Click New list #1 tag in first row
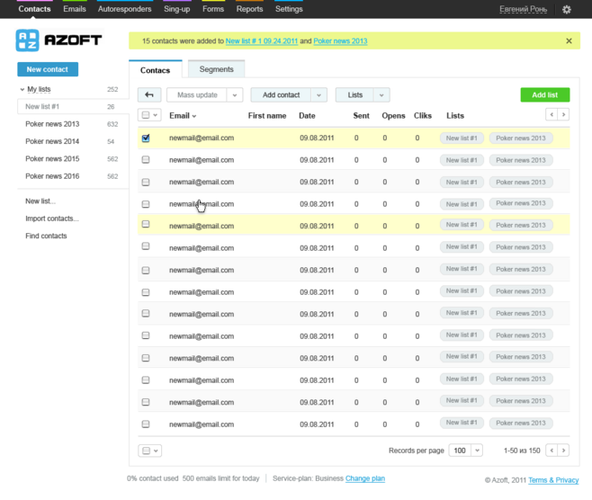Screen dimensions: 592x500 tap(461, 138)
